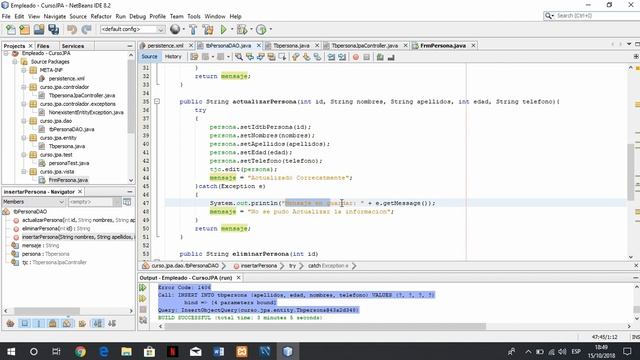Click the red Start Macro Recording icon
This screenshot has height=360, width=640.
[356, 57]
